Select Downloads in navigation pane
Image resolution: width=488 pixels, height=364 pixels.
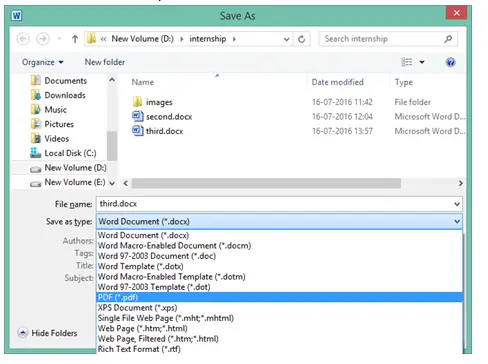coord(58,95)
